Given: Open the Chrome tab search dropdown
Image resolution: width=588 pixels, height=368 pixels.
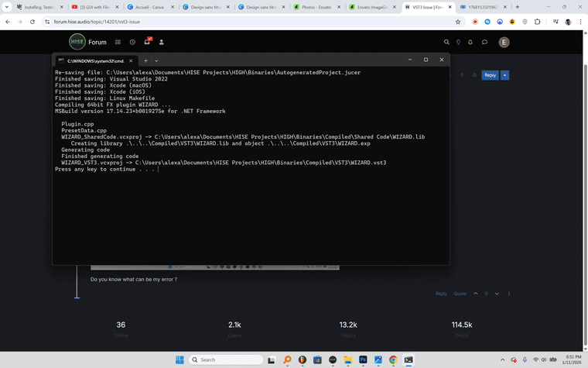Looking at the screenshot, I should coord(7,7).
